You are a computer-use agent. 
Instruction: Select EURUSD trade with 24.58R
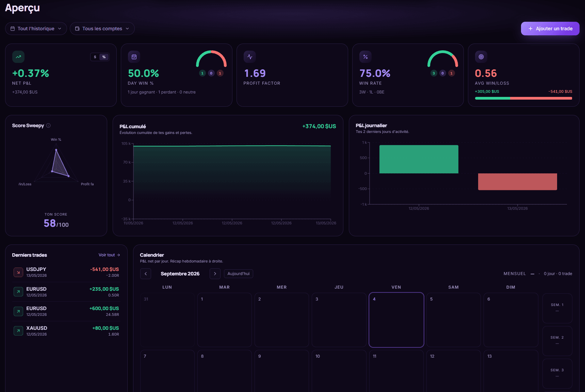click(66, 311)
